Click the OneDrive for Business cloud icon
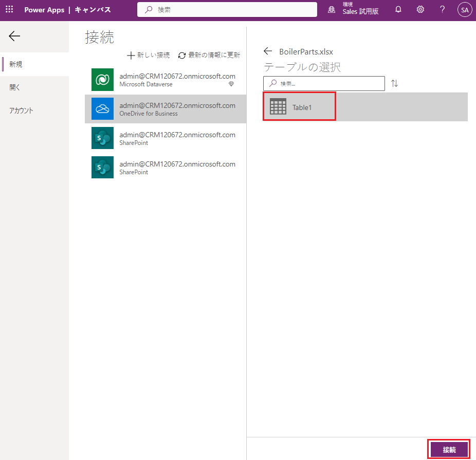This screenshot has height=460, width=476. pos(103,108)
